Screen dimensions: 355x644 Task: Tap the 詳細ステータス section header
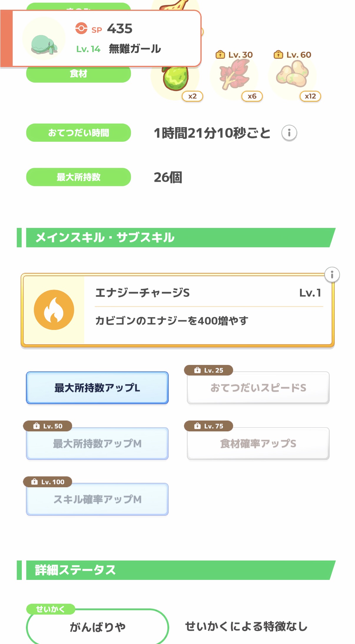[177, 570]
